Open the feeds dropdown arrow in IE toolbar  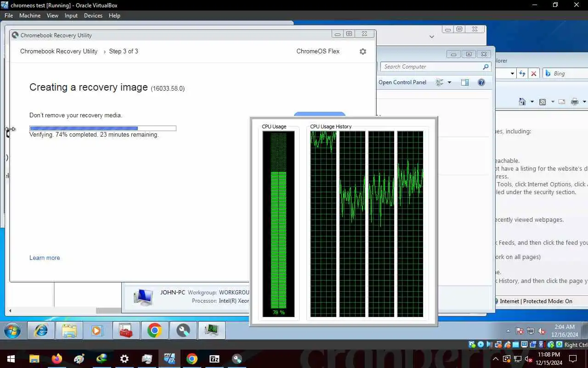553,102
